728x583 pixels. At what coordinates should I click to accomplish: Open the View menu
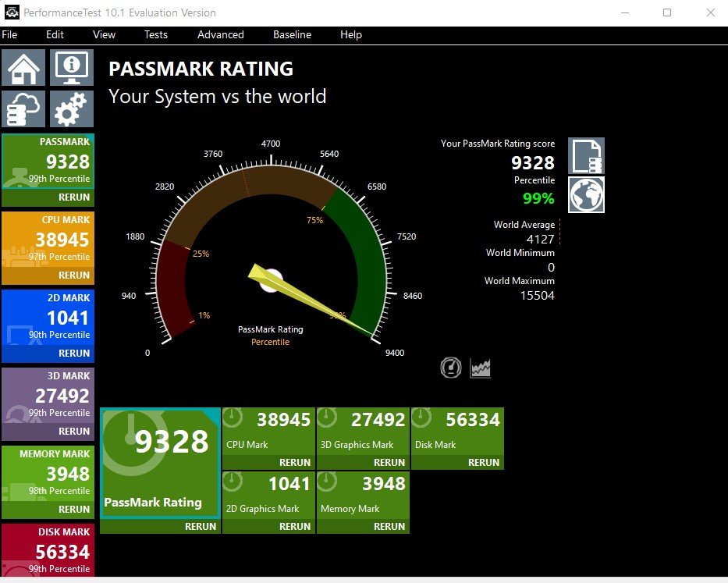[104, 35]
